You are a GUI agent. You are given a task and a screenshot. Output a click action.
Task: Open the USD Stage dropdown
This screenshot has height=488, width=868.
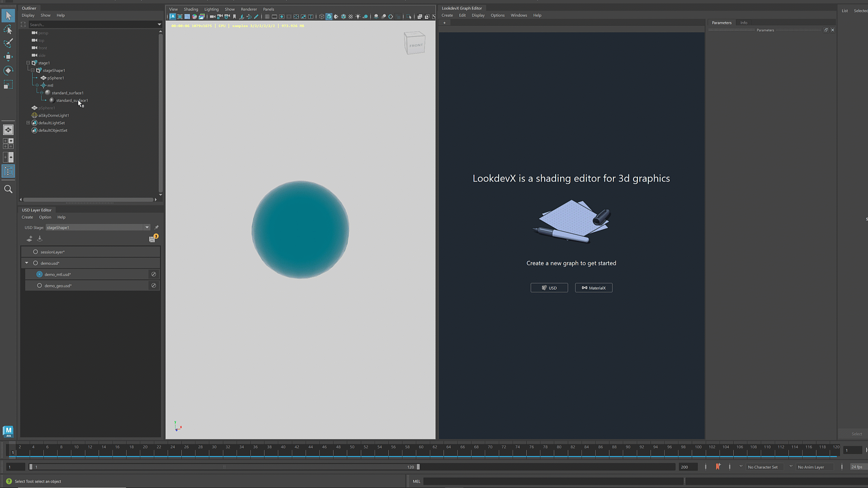[147, 227]
